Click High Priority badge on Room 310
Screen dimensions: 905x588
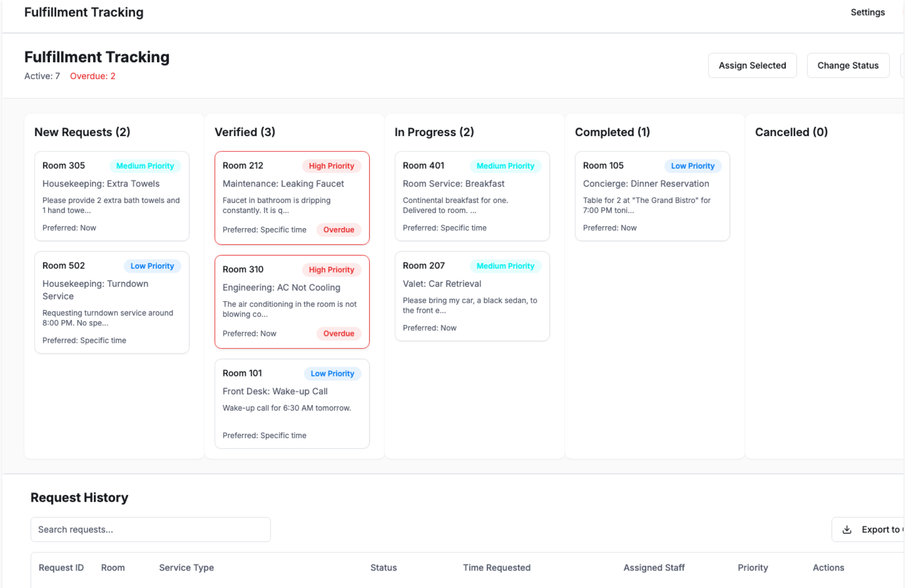[331, 269]
